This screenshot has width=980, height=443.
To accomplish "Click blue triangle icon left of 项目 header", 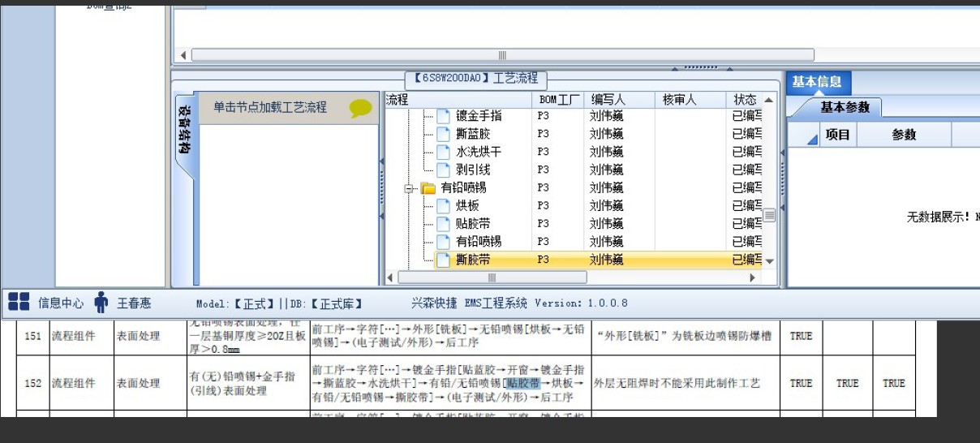I will coord(812,140).
